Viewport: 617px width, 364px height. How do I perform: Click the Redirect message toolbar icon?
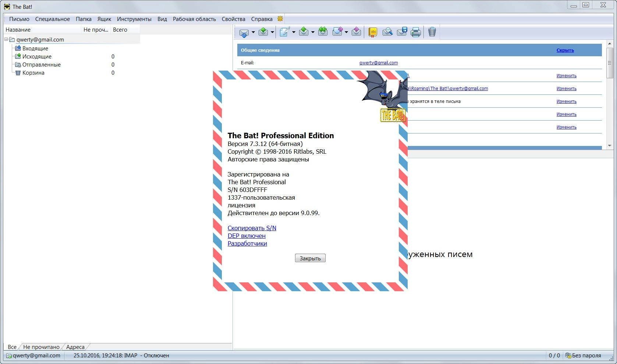click(356, 32)
